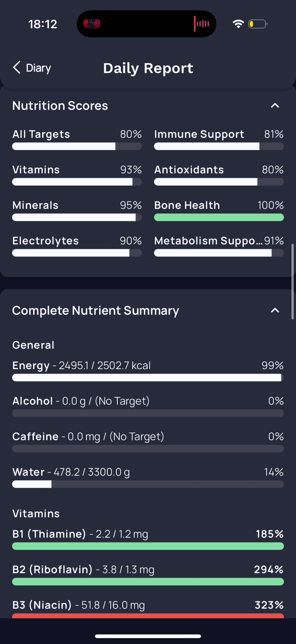Collapse the Nutrition Scores section
This screenshot has height=644, width=296.
(275, 106)
